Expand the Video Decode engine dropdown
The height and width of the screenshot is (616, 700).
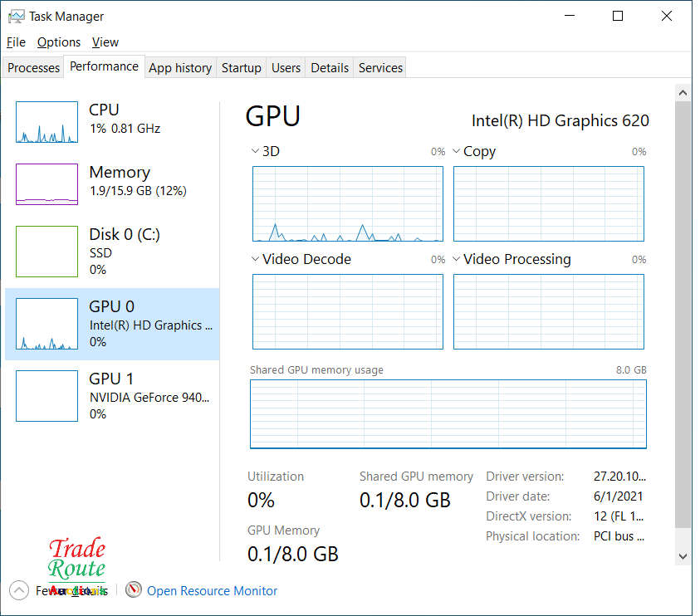click(x=255, y=259)
